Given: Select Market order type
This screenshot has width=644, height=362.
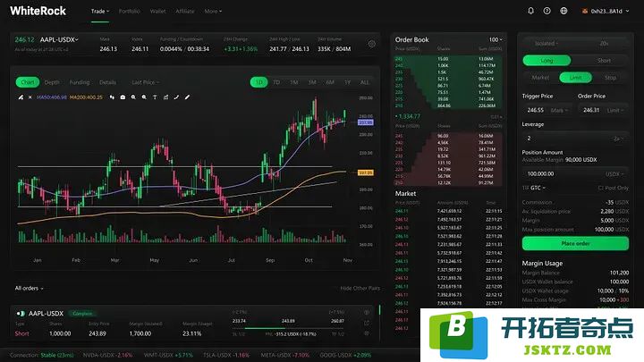Looking at the screenshot, I should coord(540,78).
